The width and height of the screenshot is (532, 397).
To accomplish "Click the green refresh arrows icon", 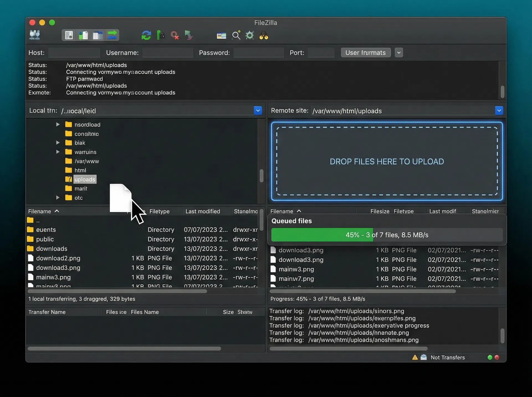I will point(146,35).
